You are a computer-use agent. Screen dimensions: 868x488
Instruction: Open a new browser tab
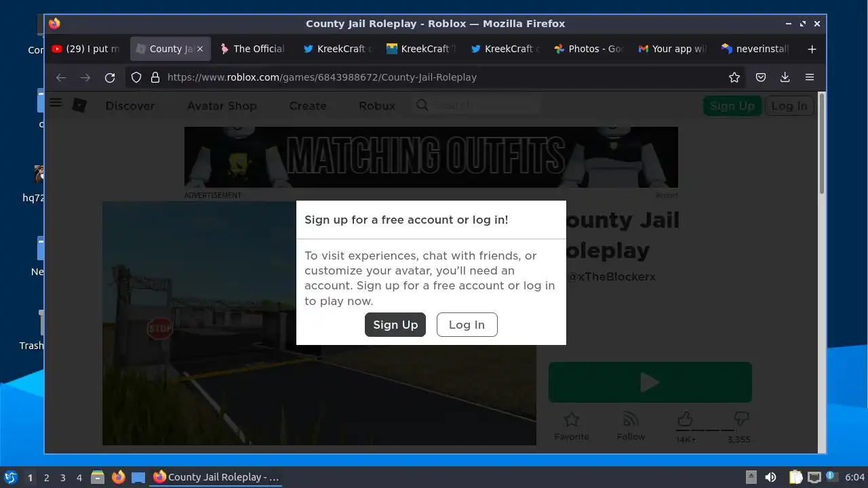click(812, 49)
